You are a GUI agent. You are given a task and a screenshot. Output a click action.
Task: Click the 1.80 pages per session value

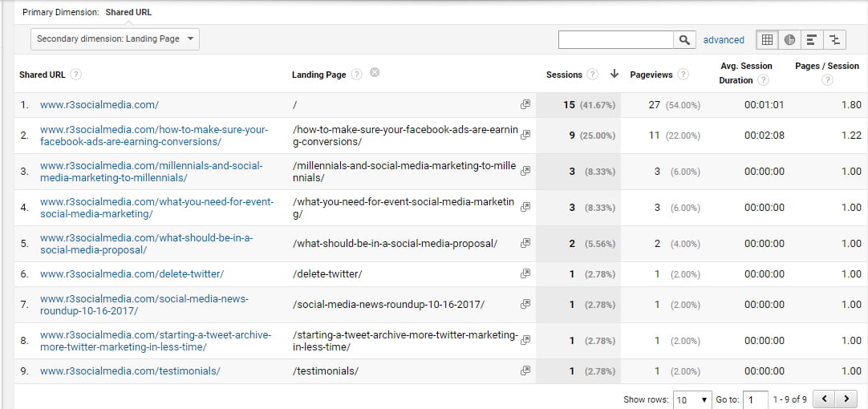851,105
